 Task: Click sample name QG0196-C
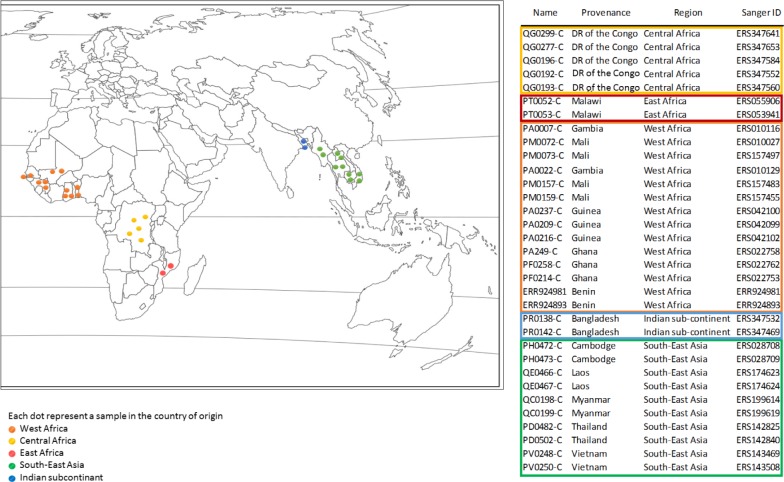tap(543, 60)
